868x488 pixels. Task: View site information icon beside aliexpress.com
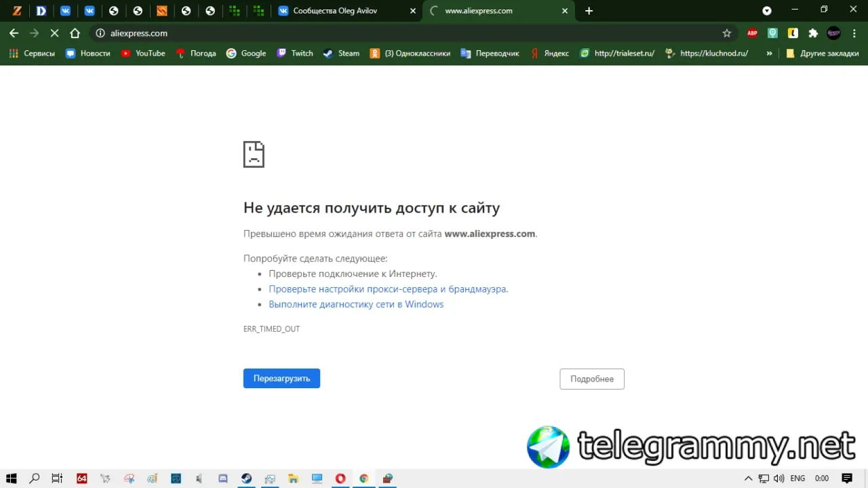click(x=100, y=33)
